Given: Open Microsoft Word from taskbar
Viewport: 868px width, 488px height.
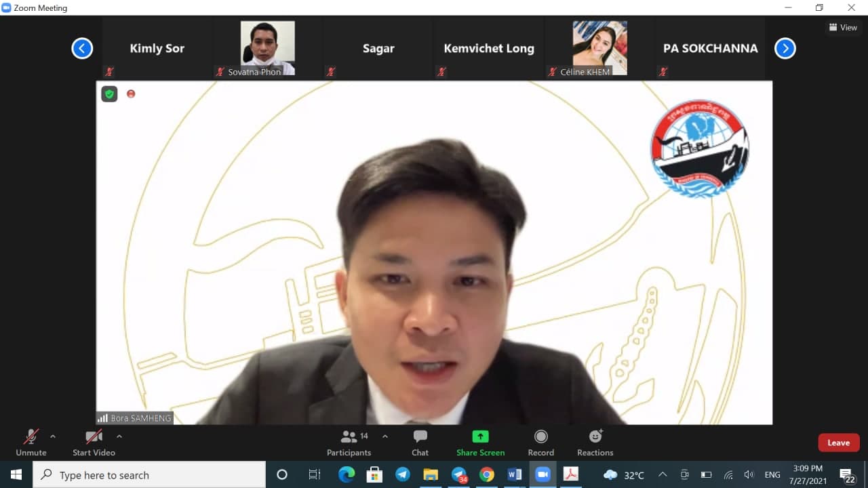Looking at the screenshot, I should (x=514, y=474).
